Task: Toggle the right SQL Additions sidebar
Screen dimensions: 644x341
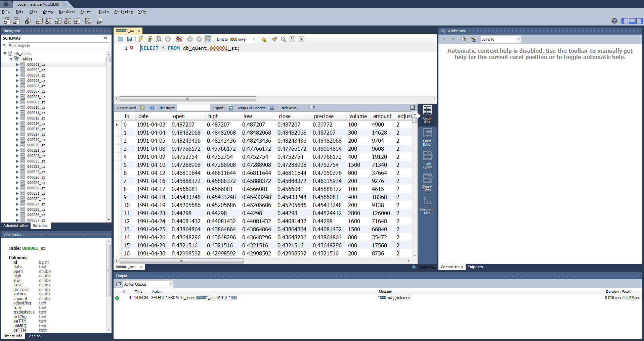Action: click(x=639, y=21)
